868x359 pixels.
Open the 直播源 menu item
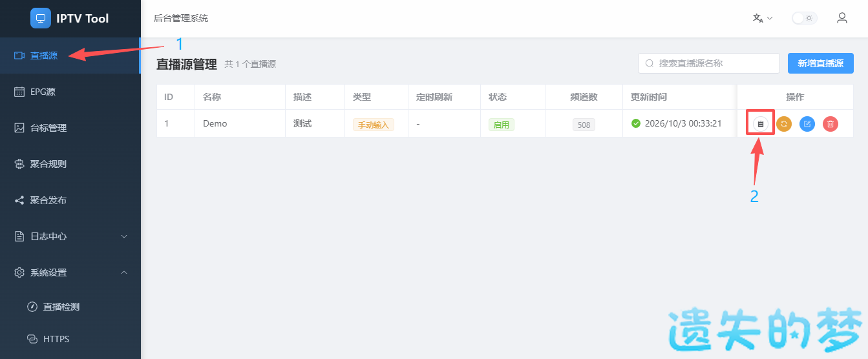tap(70, 56)
